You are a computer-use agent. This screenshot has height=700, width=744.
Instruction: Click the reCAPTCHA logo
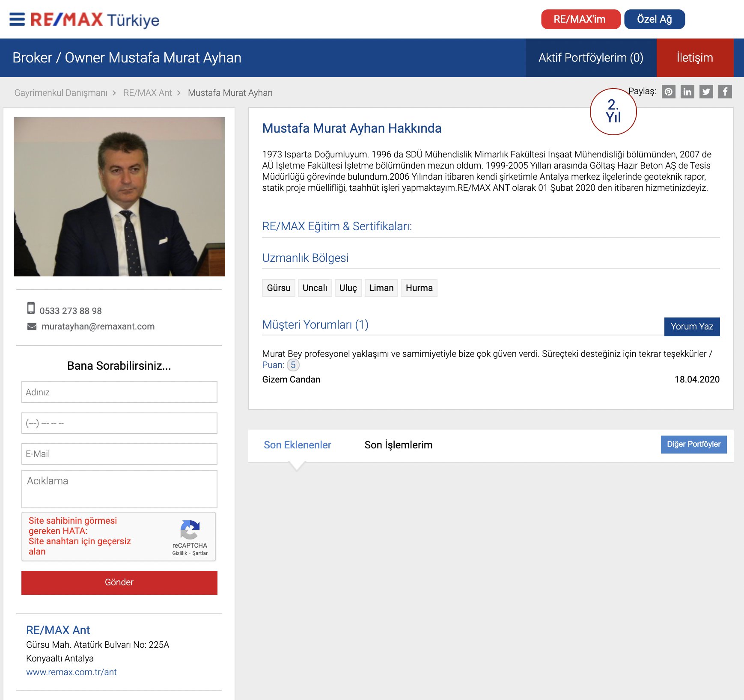coord(190,530)
